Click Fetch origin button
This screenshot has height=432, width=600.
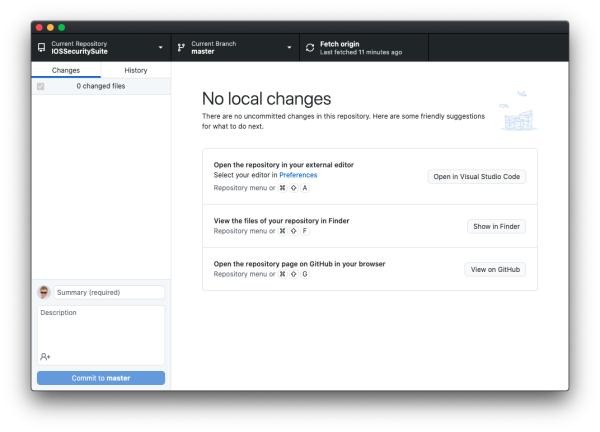pos(364,47)
